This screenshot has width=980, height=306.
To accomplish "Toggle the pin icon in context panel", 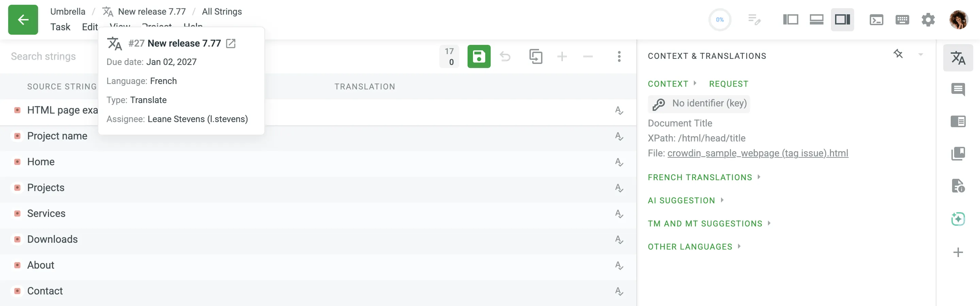I will (x=898, y=54).
